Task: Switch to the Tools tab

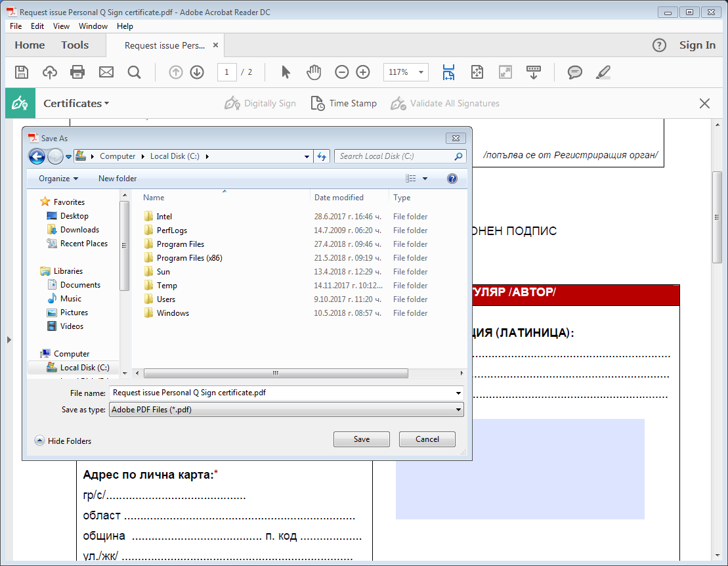Action: point(75,45)
